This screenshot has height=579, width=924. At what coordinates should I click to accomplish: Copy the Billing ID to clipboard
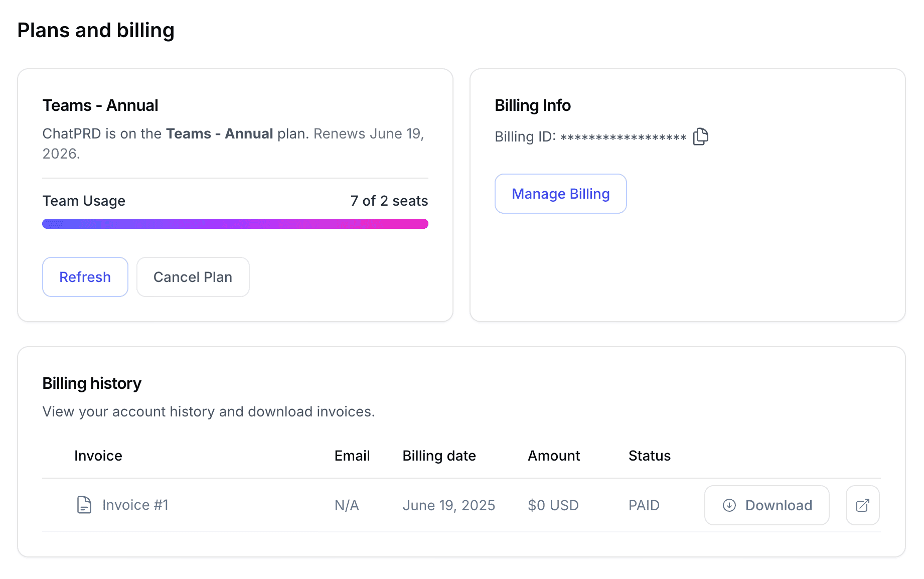pos(700,136)
